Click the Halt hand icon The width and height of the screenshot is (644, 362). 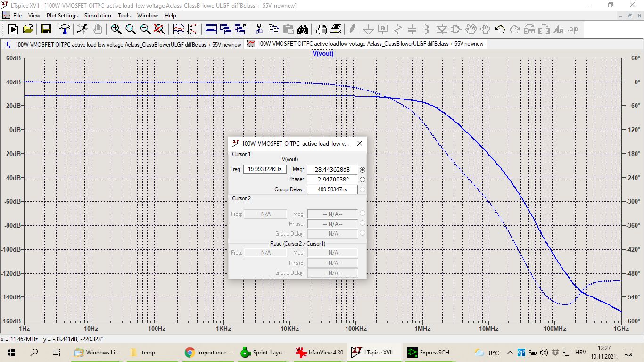coord(97,29)
